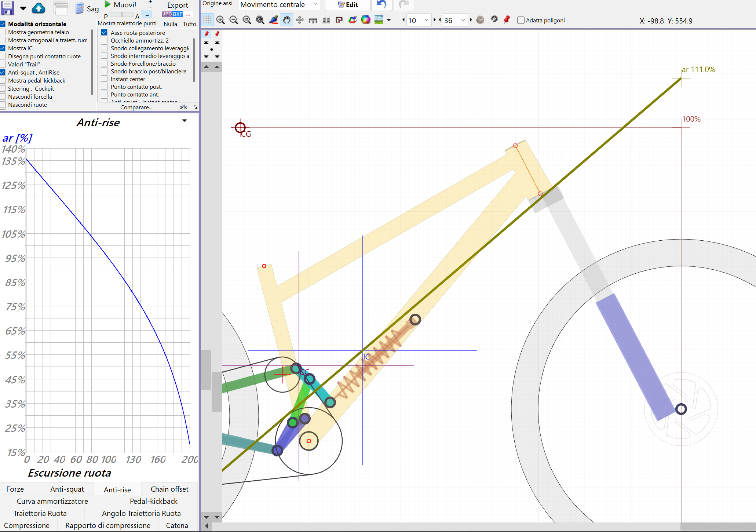Open the Movimento centrale dropdown
The width and height of the screenshot is (756, 532).
tap(279, 5)
